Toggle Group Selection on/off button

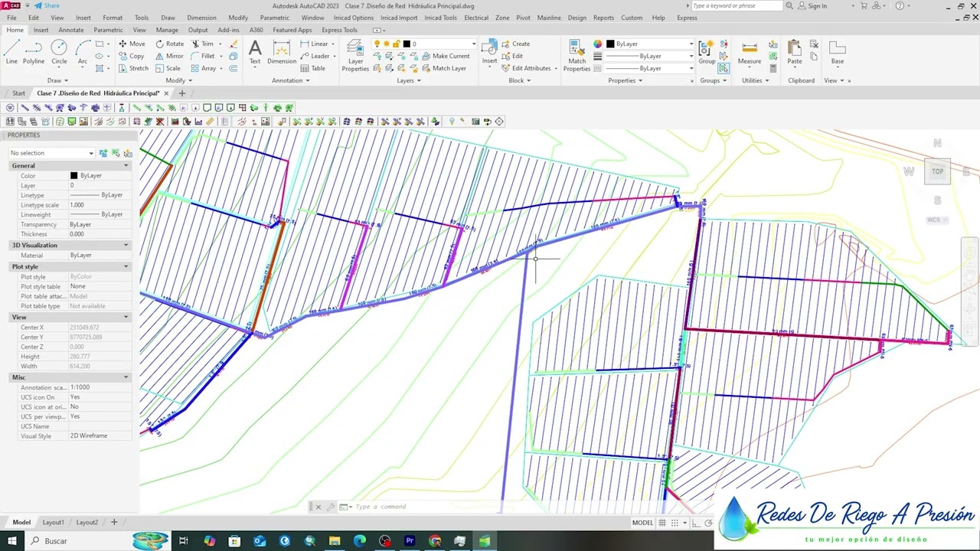pyautogui.click(x=724, y=68)
